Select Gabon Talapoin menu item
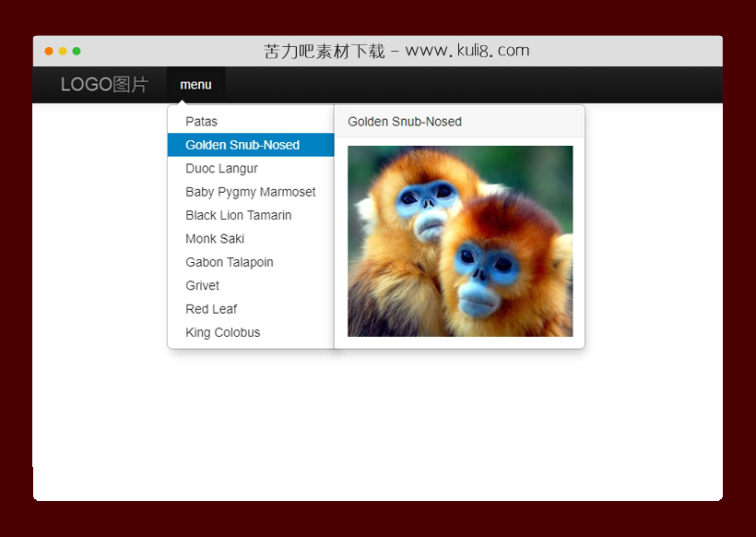 [x=229, y=262]
